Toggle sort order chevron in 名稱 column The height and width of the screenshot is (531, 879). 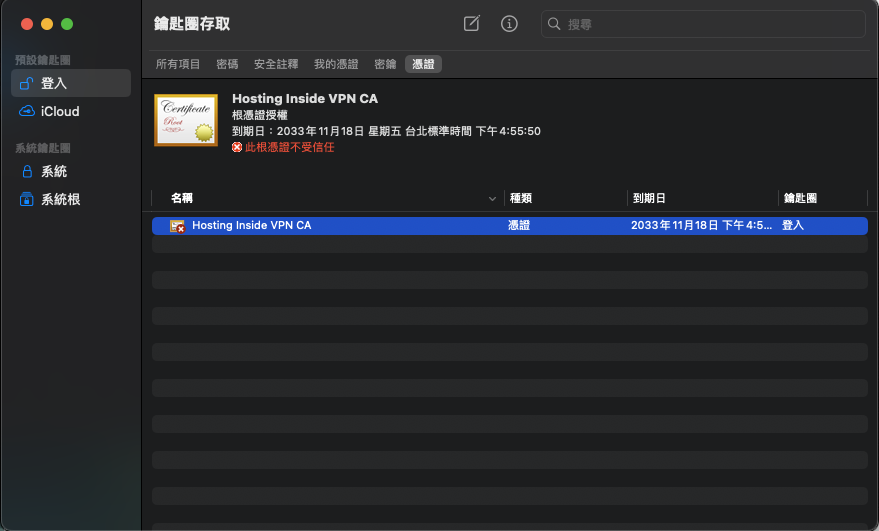pyautogui.click(x=492, y=198)
